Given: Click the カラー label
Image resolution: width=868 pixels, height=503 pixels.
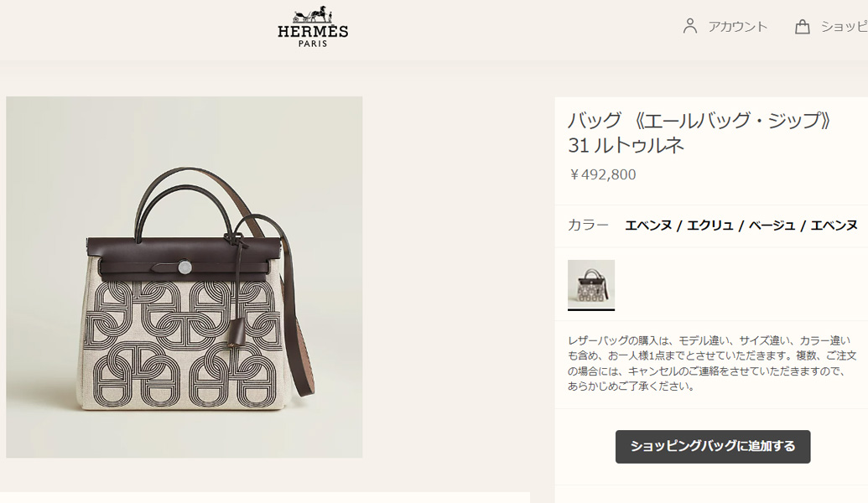Looking at the screenshot, I should click(588, 226).
